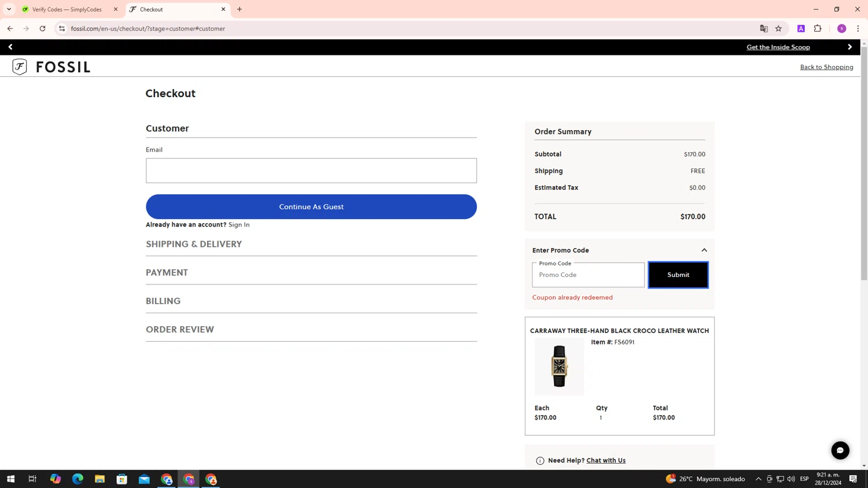Close the Checkout tab
868x488 pixels.
click(223, 9)
